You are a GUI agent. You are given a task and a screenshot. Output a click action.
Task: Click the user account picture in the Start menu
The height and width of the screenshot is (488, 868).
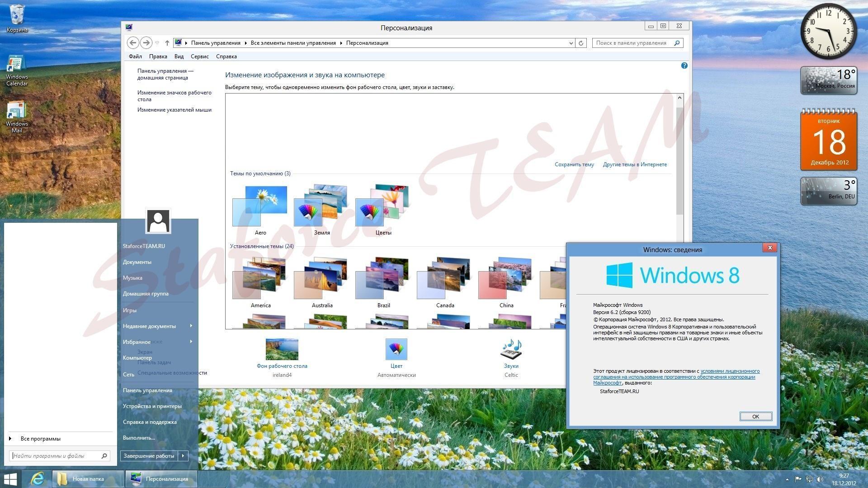click(x=158, y=221)
